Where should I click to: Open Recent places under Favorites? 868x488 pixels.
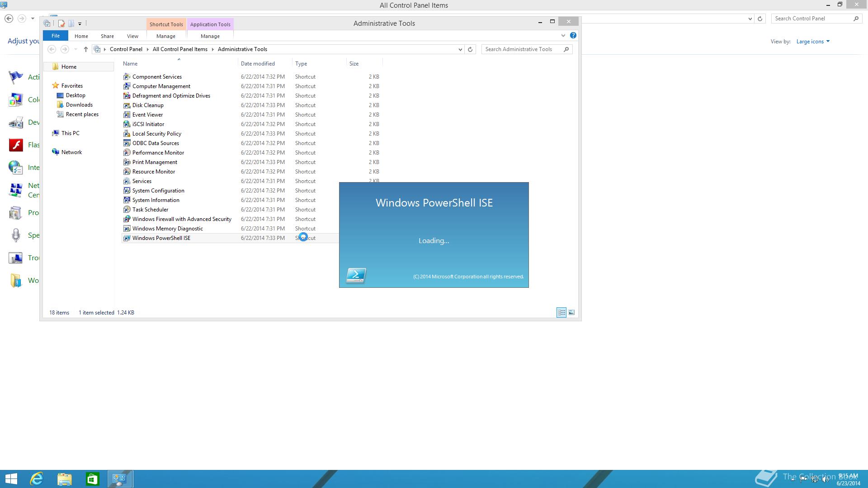(x=82, y=114)
